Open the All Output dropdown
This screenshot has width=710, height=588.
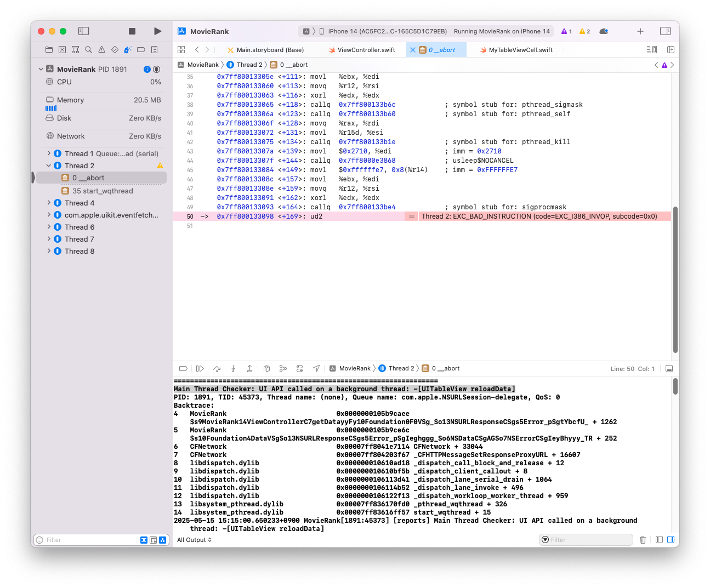click(x=194, y=540)
